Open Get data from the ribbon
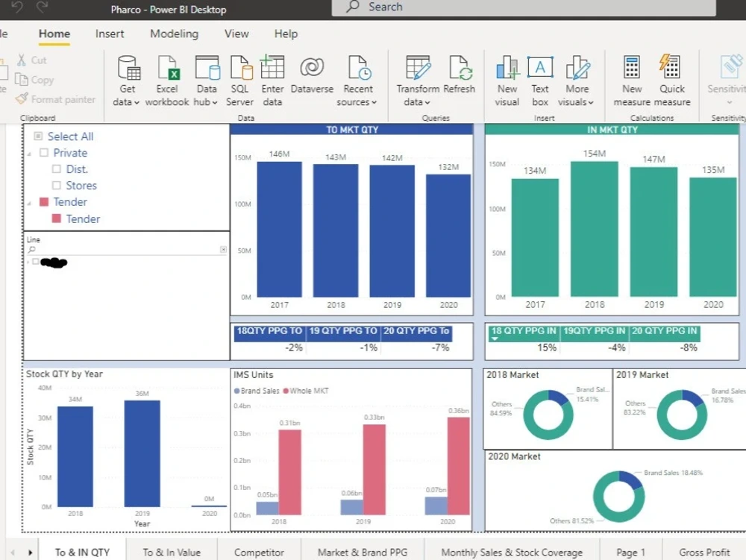Image resolution: width=746 pixels, height=560 pixels. [x=127, y=78]
